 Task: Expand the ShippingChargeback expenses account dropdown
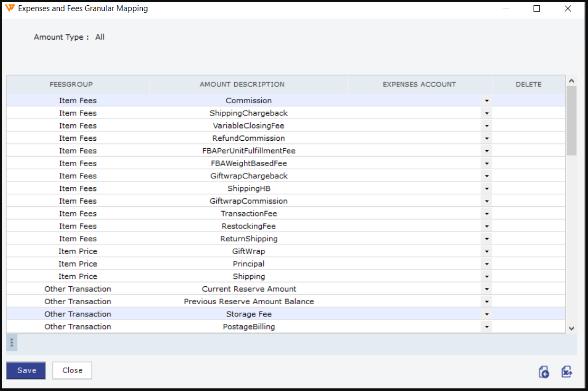pyautogui.click(x=486, y=113)
